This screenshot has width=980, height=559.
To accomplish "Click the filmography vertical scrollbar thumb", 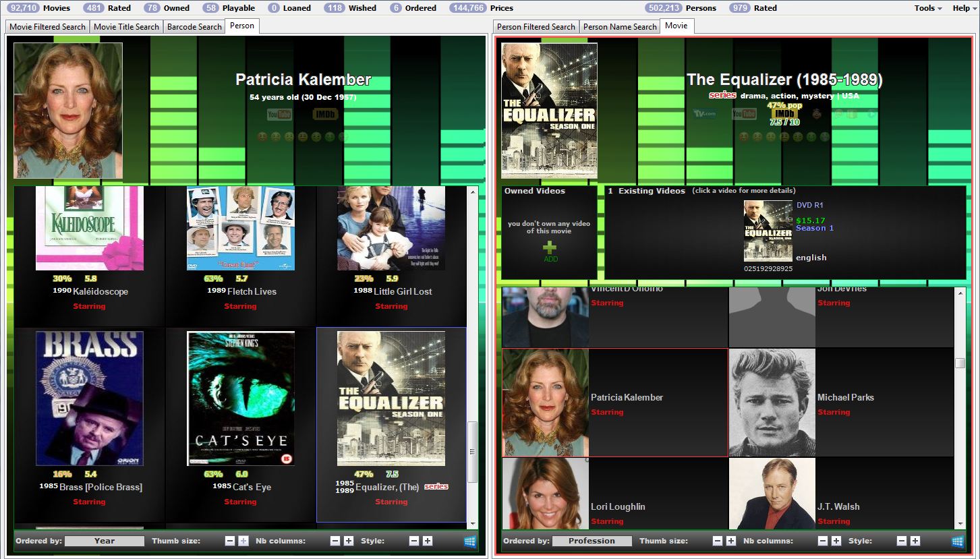I will tap(473, 452).
